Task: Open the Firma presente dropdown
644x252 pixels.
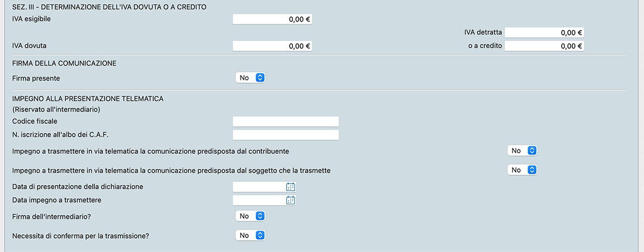Action: click(x=251, y=78)
